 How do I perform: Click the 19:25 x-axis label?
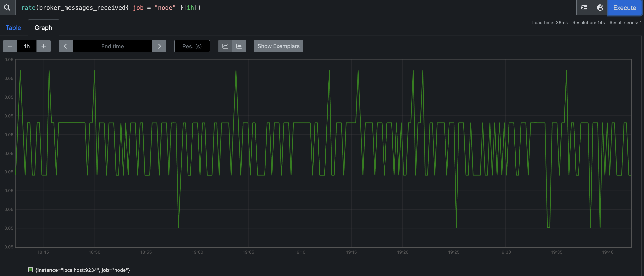pos(454,252)
